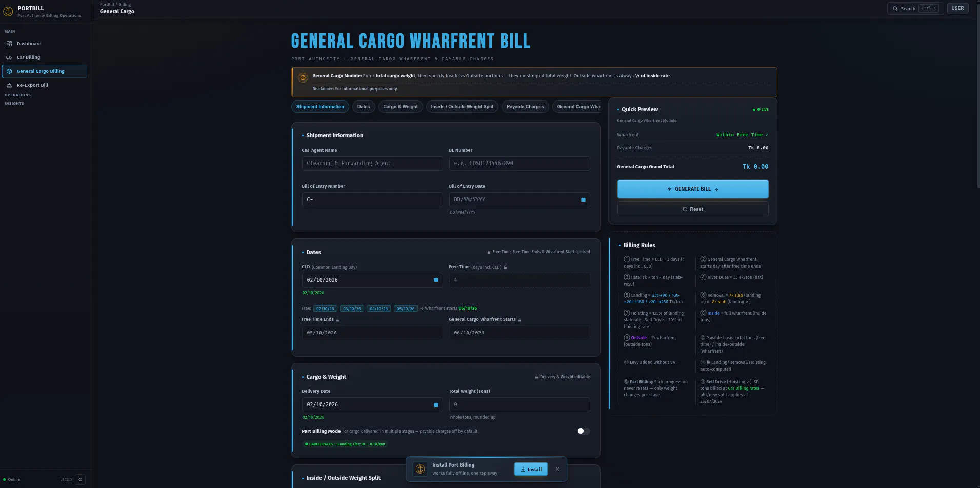Click the Total Weight (Tons) field
This screenshot has width=980, height=488.
[519, 404]
